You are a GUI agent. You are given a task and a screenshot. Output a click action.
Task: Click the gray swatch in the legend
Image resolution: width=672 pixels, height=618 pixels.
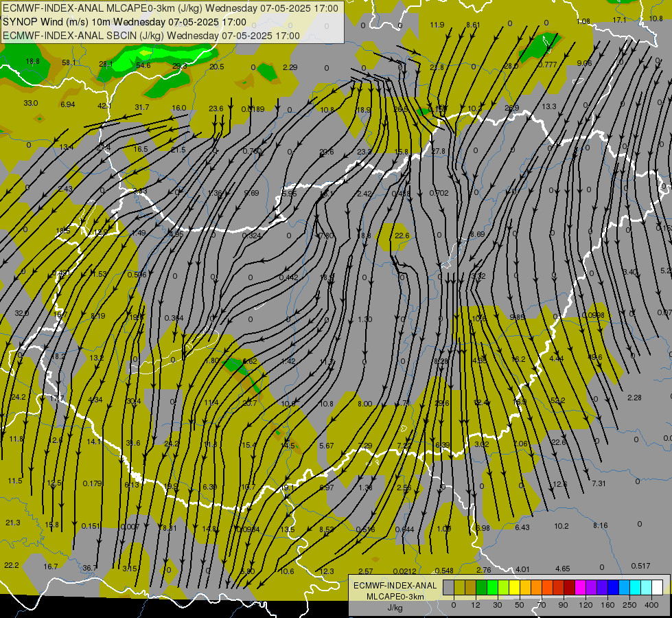[448, 588]
